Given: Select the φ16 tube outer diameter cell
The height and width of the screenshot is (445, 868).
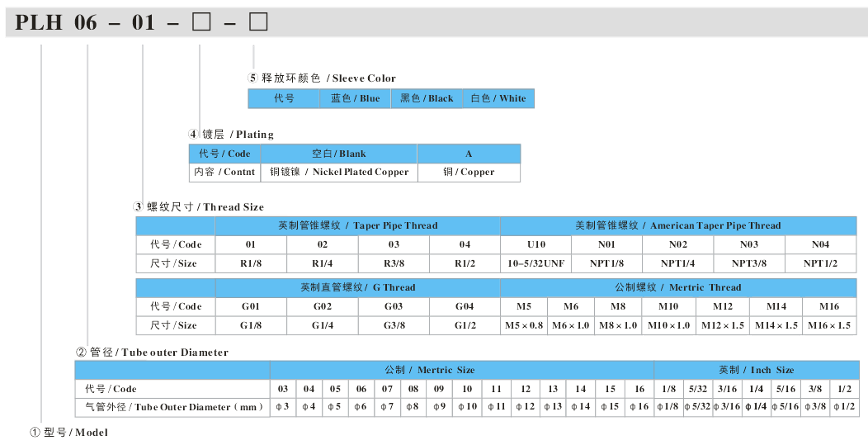Looking at the screenshot, I should [639, 407].
